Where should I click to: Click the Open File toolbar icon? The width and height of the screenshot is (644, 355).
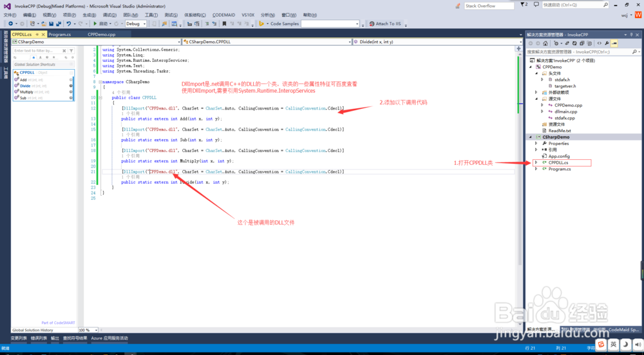click(x=44, y=24)
